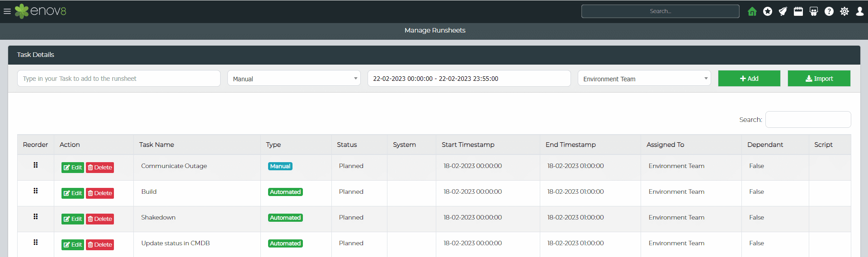Click the enov8 logo
Screen dimensions: 868x257
click(41, 11)
